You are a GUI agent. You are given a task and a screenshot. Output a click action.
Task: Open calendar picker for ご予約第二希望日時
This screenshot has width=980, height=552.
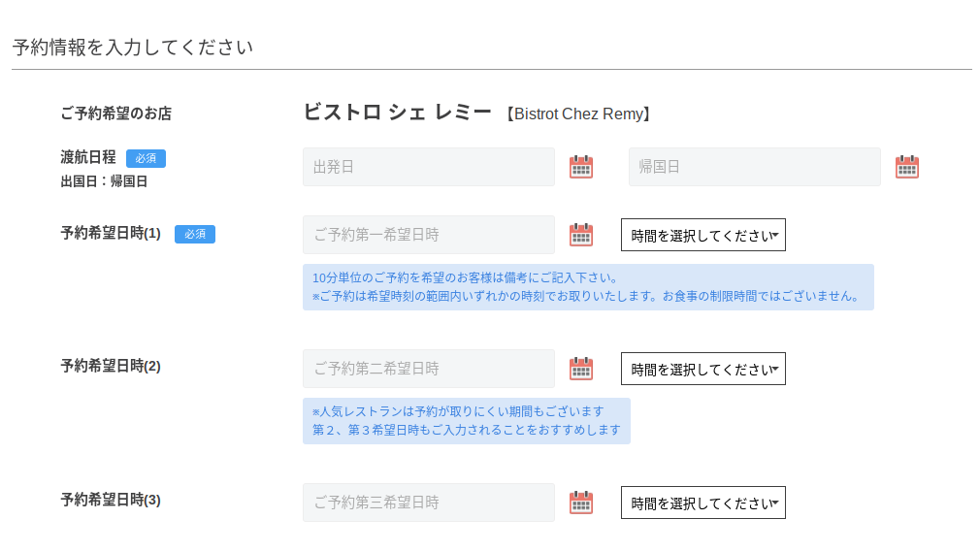pyautogui.click(x=580, y=369)
